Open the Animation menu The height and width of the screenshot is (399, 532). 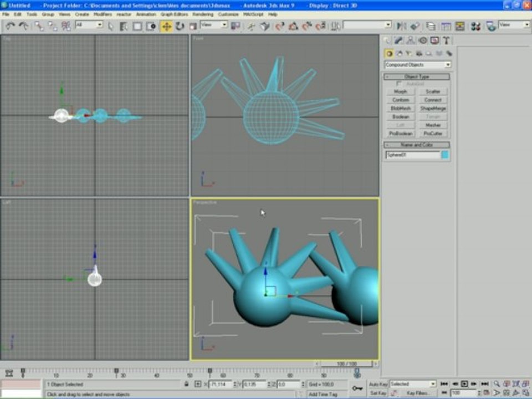click(x=146, y=14)
